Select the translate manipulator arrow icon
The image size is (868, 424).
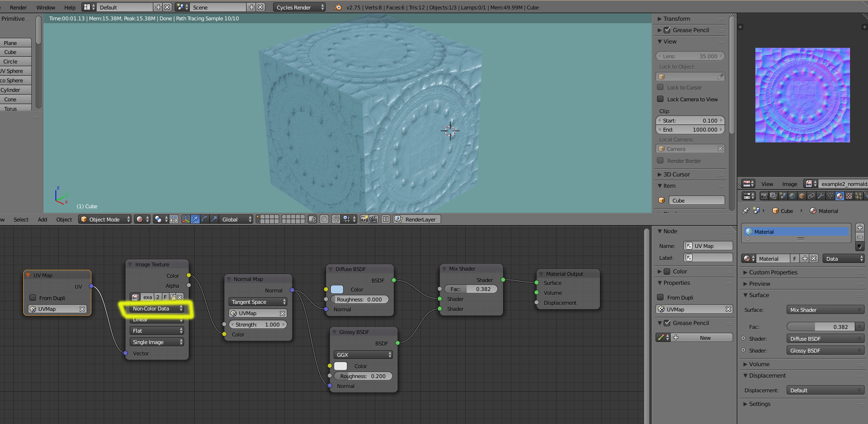tap(195, 219)
